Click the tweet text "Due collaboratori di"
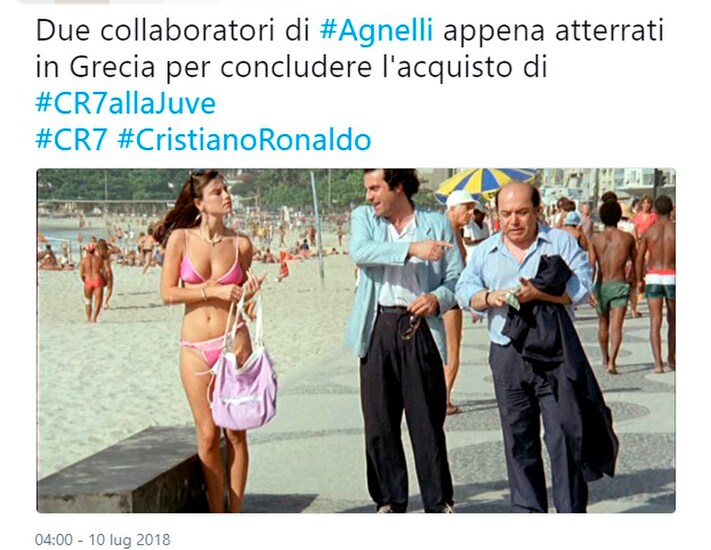The width and height of the screenshot is (711, 550). 172,31
